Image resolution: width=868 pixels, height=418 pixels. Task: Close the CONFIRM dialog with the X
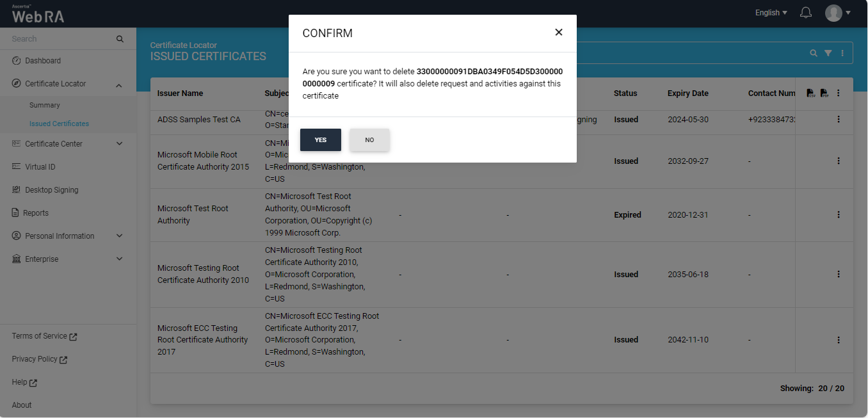tap(559, 32)
